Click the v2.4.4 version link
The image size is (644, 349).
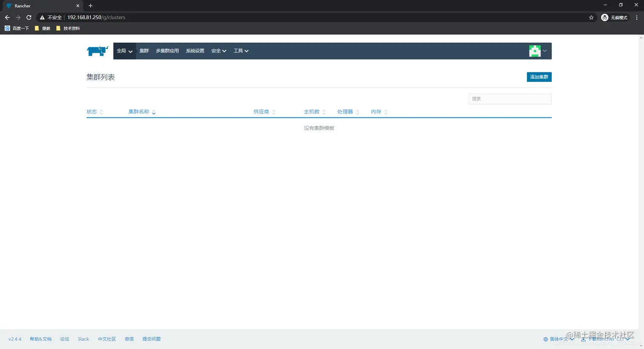pos(15,339)
